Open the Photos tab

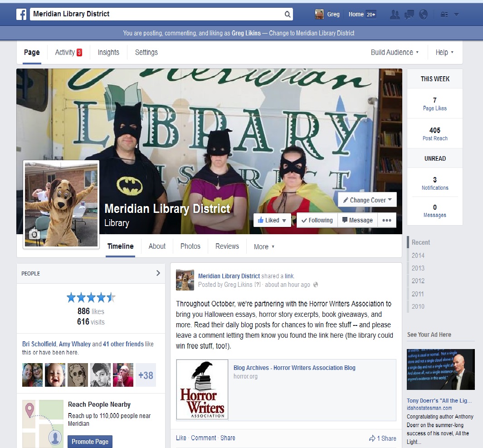[190, 246]
